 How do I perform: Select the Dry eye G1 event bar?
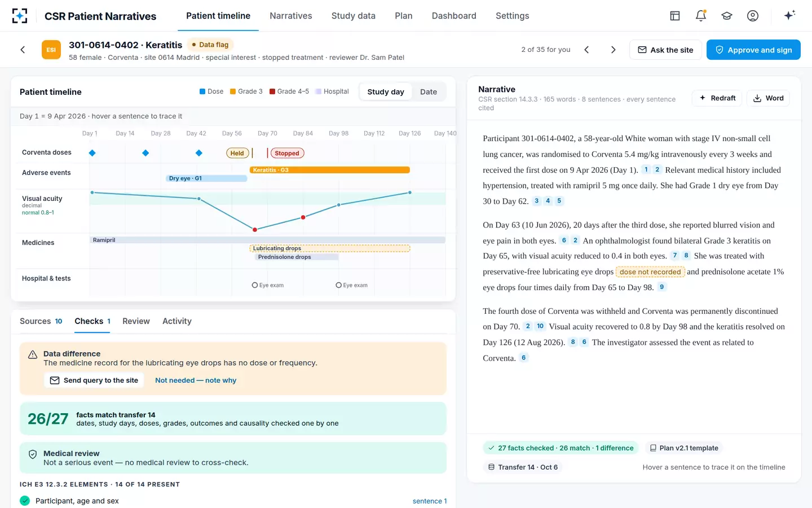tap(206, 178)
